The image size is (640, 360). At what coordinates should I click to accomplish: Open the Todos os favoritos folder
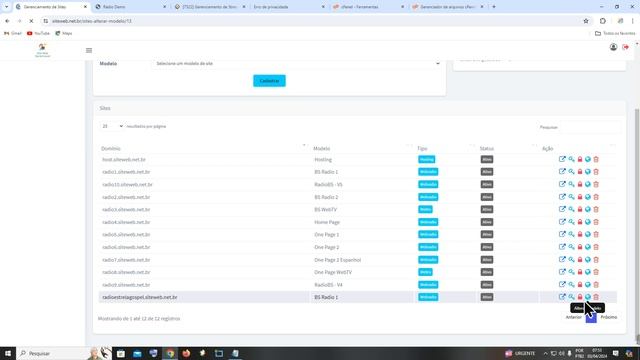615,33
